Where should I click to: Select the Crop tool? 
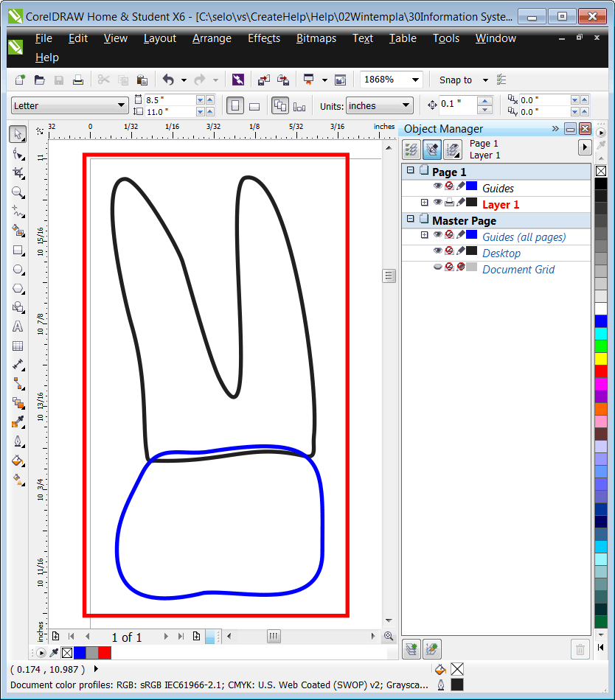tap(18, 173)
